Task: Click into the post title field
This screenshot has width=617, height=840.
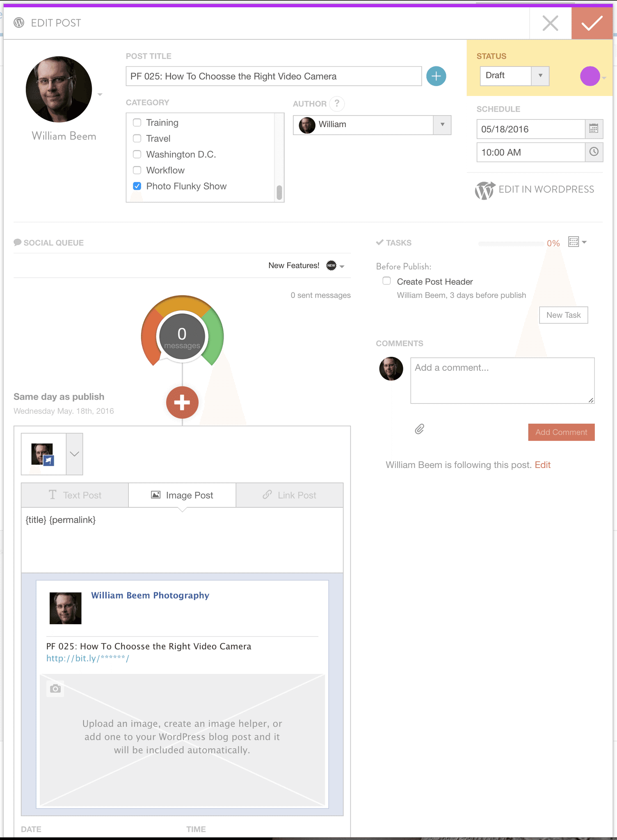Action: click(274, 76)
